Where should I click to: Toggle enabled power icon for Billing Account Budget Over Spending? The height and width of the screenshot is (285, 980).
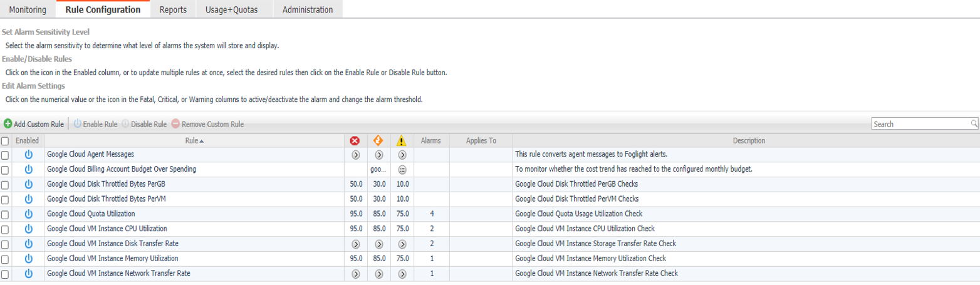[x=28, y=169]
